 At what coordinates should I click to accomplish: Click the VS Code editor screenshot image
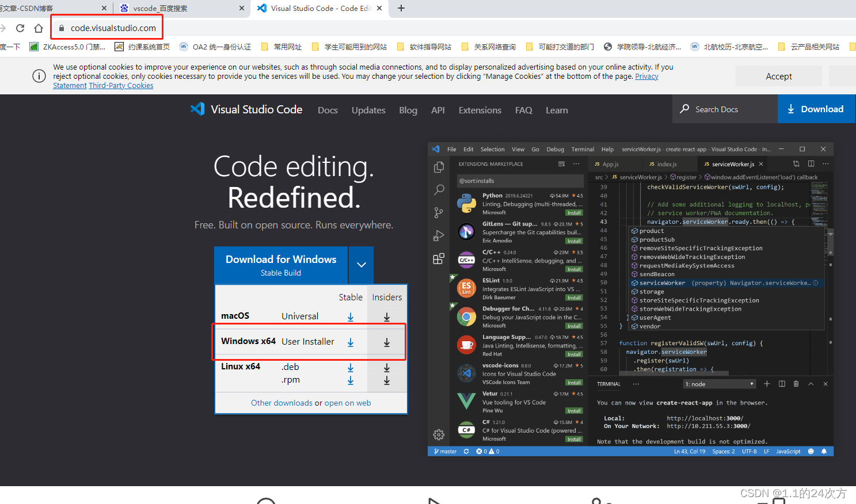click(630, 299)
